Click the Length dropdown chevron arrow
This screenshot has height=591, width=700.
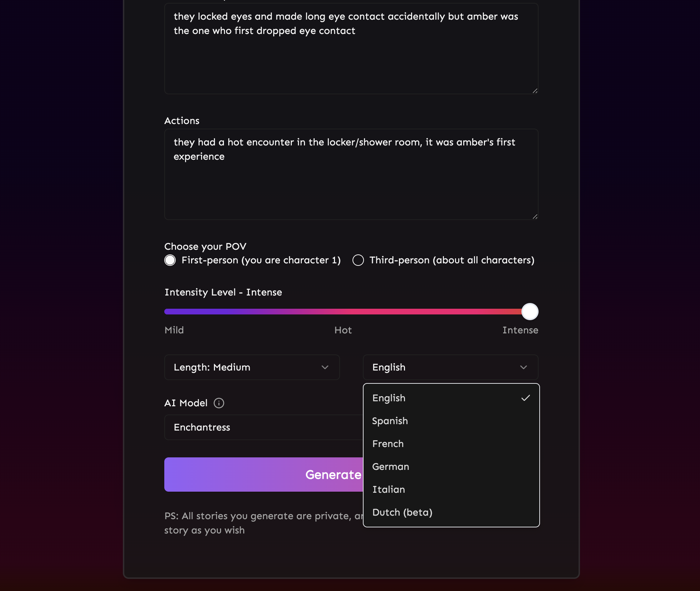(325, 367)
